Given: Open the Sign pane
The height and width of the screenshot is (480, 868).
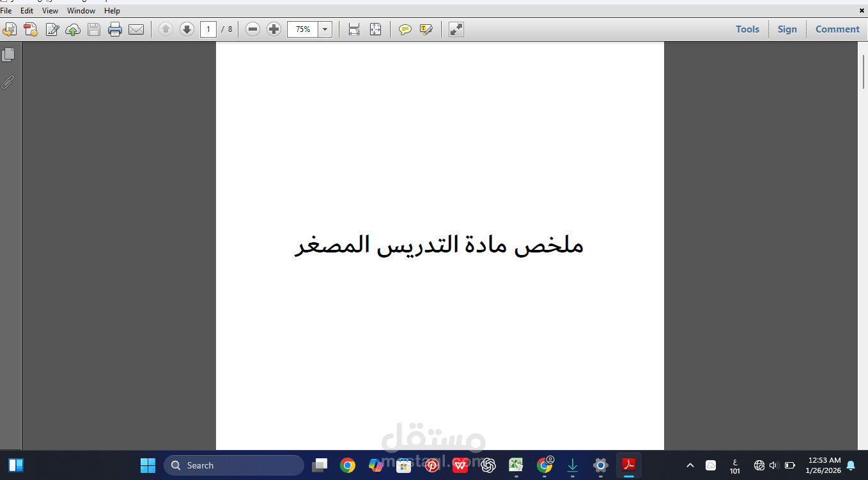Looking at the screenshot, I should click(787, 29).
